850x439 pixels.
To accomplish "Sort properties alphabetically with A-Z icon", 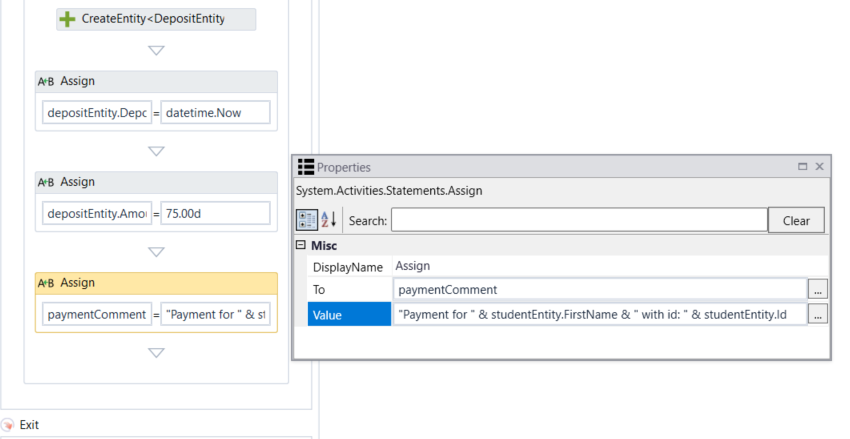I will point(331,220).
